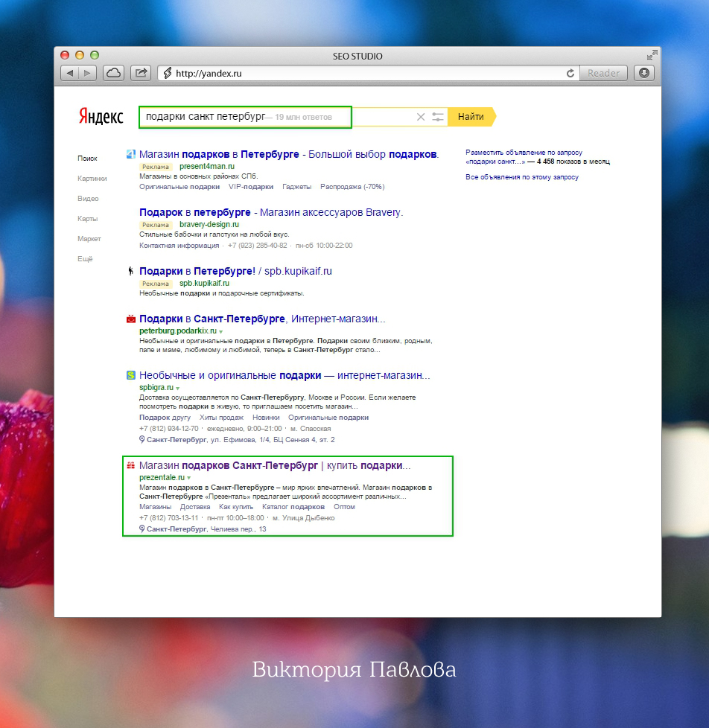Click Разместить объявление по запросу link

pyautogui.click(x=524, y=153)
